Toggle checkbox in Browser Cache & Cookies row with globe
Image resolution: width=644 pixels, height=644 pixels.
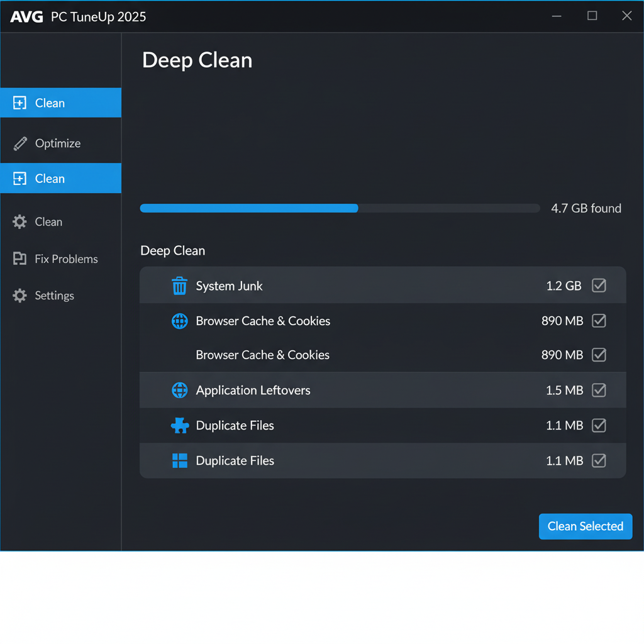[x=599, y=320]
